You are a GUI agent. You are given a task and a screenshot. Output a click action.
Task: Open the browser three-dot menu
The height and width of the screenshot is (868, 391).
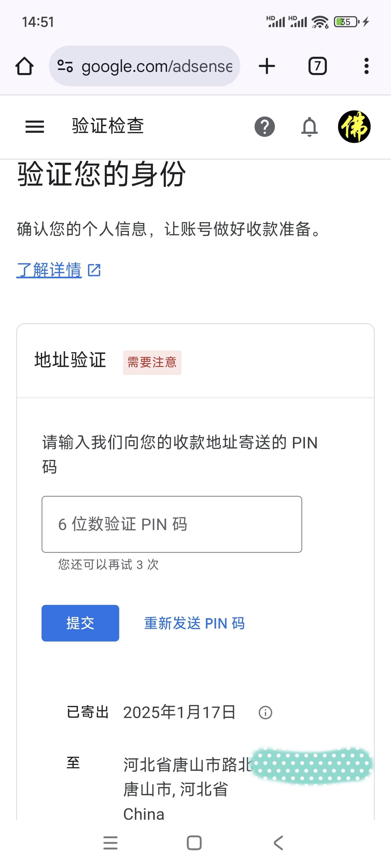pyautogui.click(x=366, y=66)
